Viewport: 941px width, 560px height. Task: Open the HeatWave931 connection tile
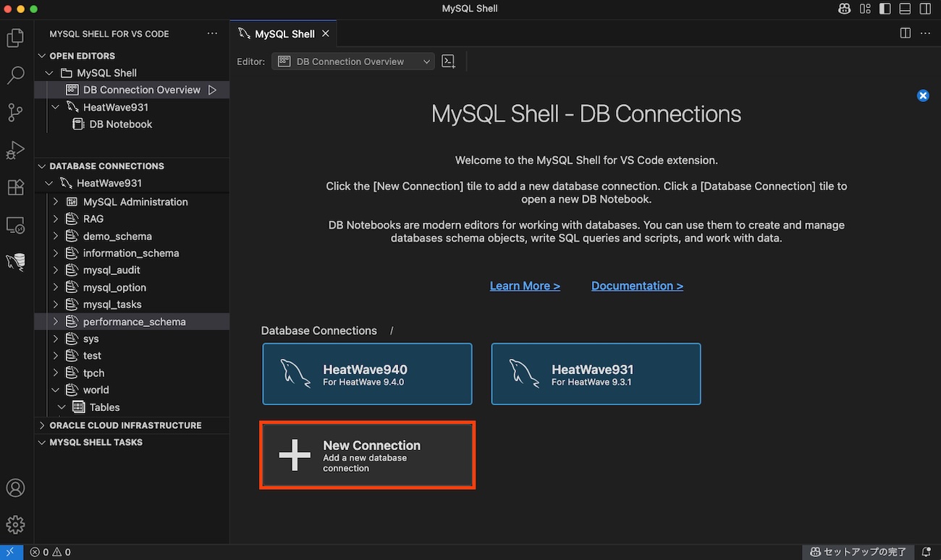(596, 374)
